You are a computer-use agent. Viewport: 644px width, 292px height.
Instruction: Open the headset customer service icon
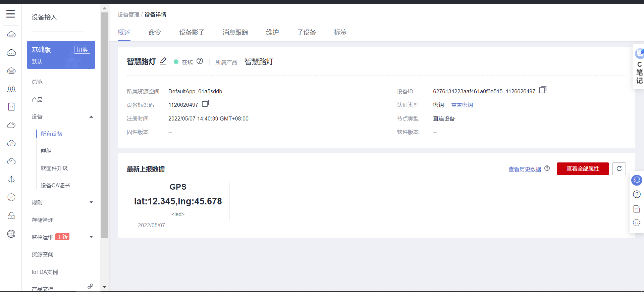pos(637,180)
